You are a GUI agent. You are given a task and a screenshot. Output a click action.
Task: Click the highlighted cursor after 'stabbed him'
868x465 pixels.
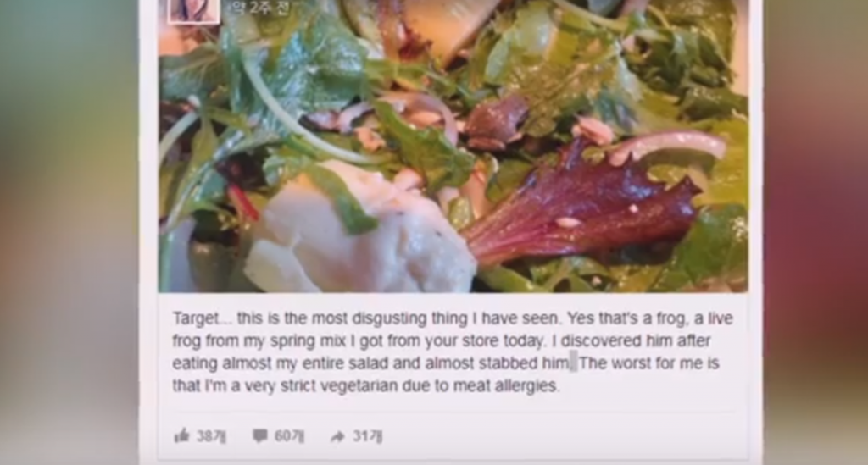[574, 363]
